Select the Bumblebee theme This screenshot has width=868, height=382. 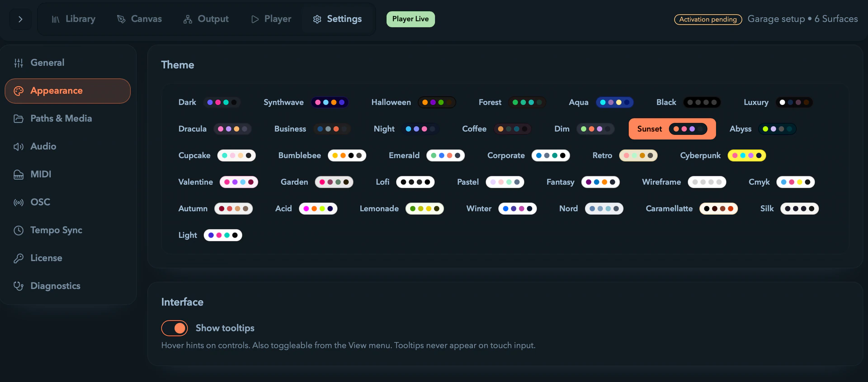pyautogui.click(x=322, y=156)
